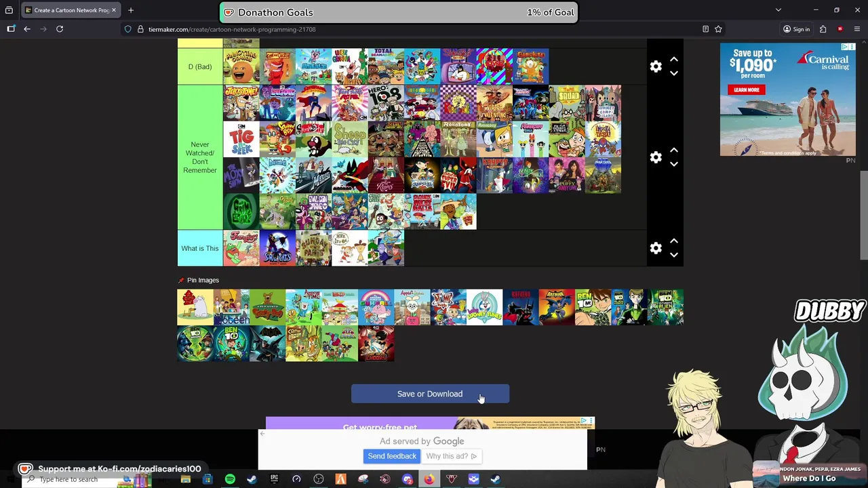Viewport: 868px width, 488px height.
Task: Select the Total Drama thumbnail
Action: coord(386,66)
